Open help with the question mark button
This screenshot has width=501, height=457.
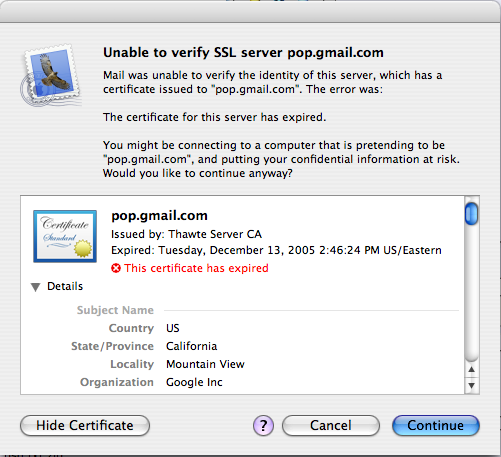coord(263,425)
